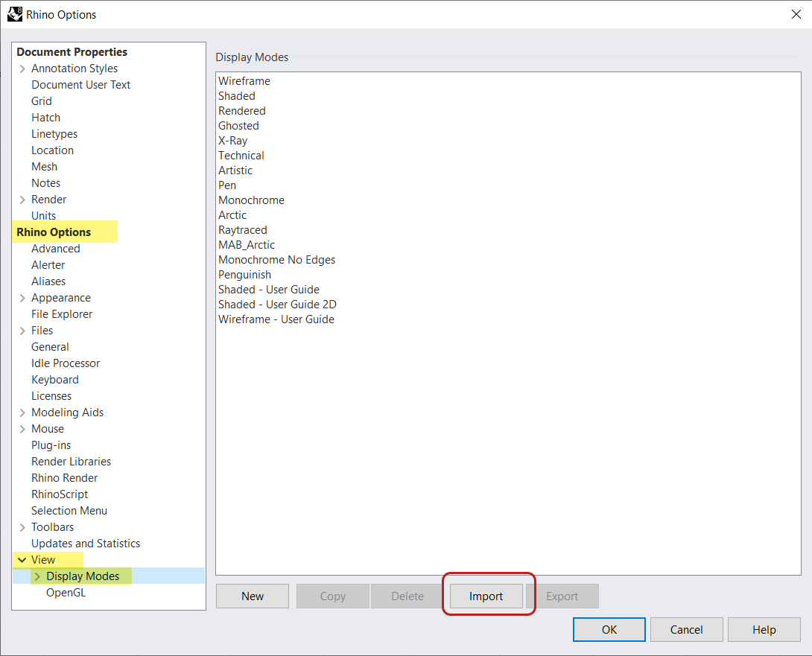
Task: Open the Plug-ins options page
Action: pyautogui.click(x=51, y=445)
